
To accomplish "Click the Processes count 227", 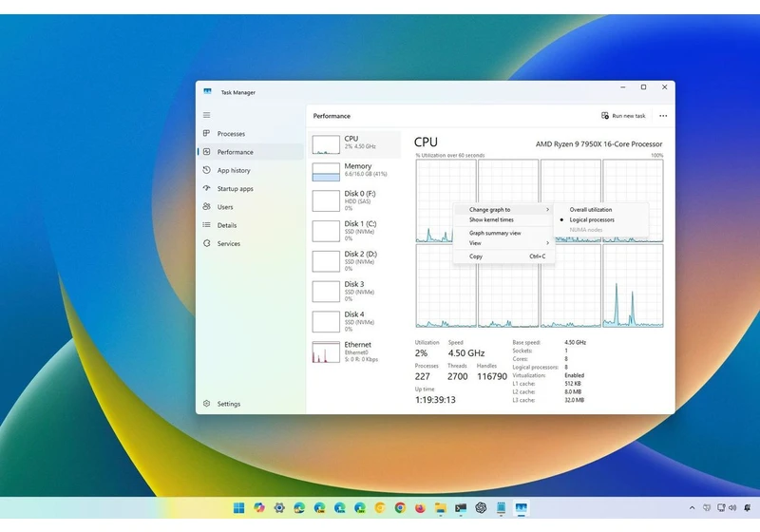I will point(422,376).
